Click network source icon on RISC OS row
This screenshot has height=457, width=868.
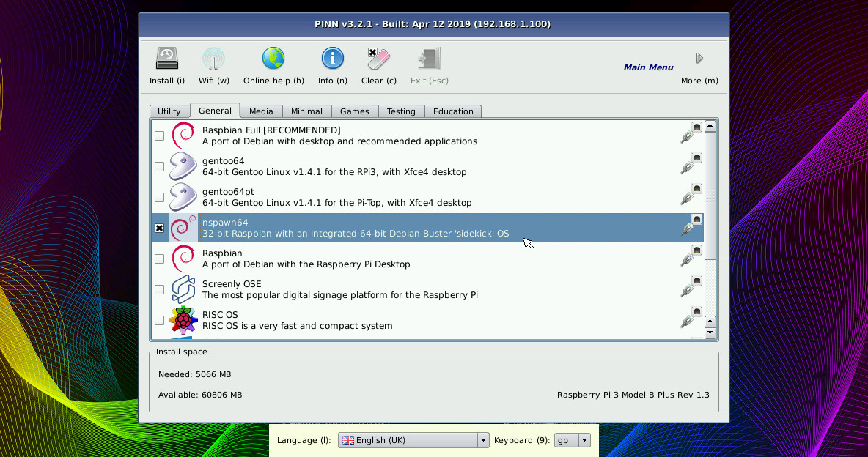click(691, 318)
